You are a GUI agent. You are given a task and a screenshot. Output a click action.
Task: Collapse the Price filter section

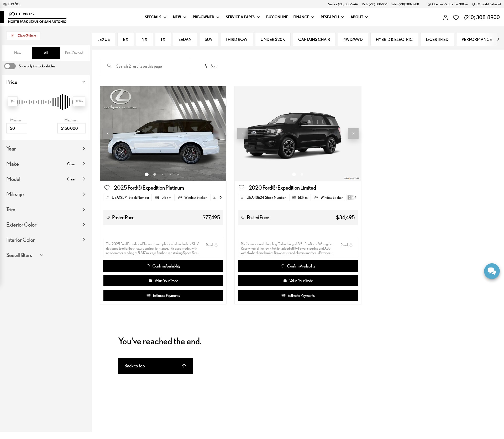pyautogui.click(x=84, y=82)
